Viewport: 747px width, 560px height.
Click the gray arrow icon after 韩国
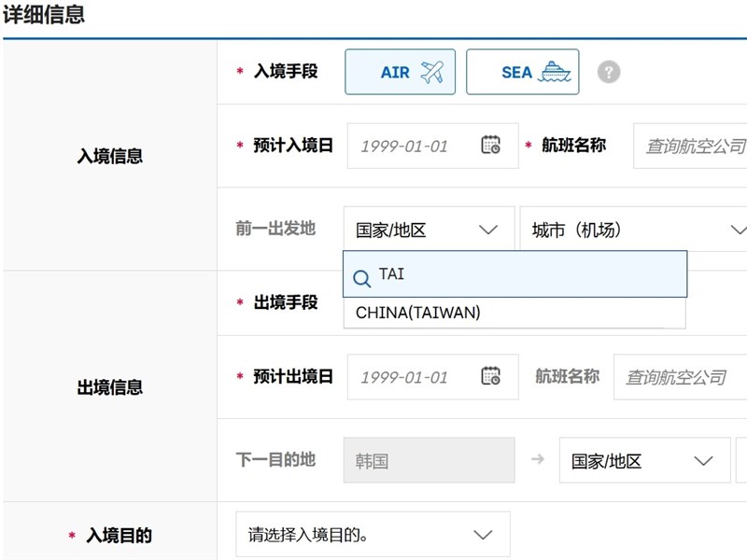(x=537, y=459)
